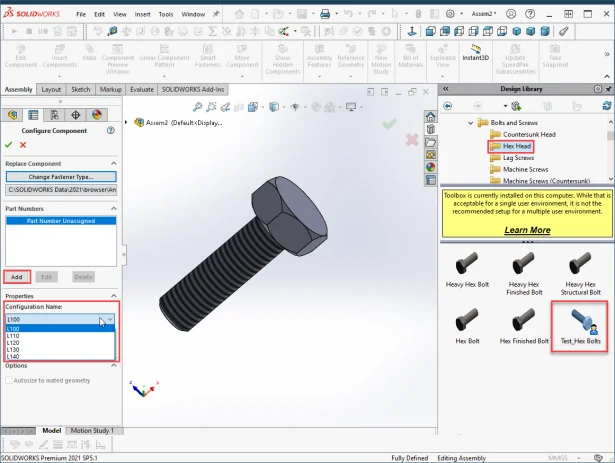Screen dimensions: 615x463
Task: Open the DisplayManager appearance tab icon
Action: 97,115
